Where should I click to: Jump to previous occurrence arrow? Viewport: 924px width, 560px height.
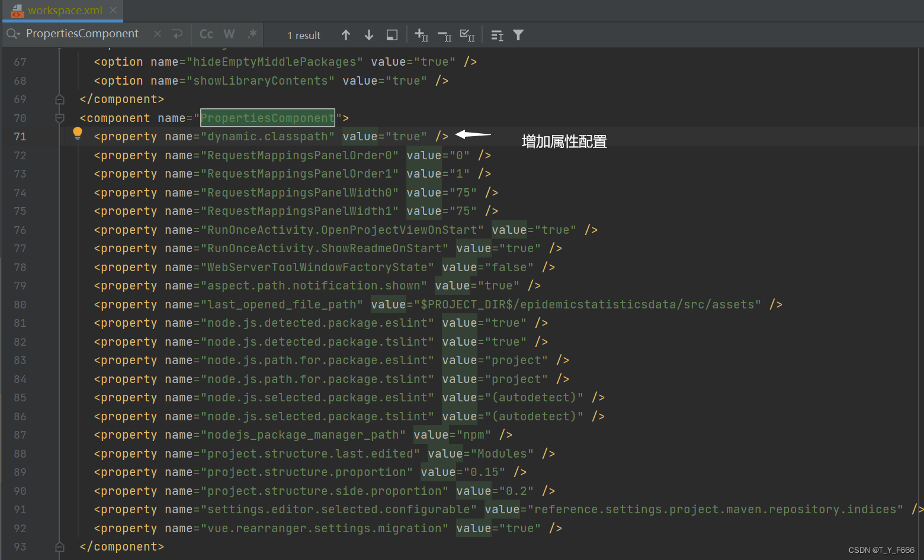click(x=346, y=35)
